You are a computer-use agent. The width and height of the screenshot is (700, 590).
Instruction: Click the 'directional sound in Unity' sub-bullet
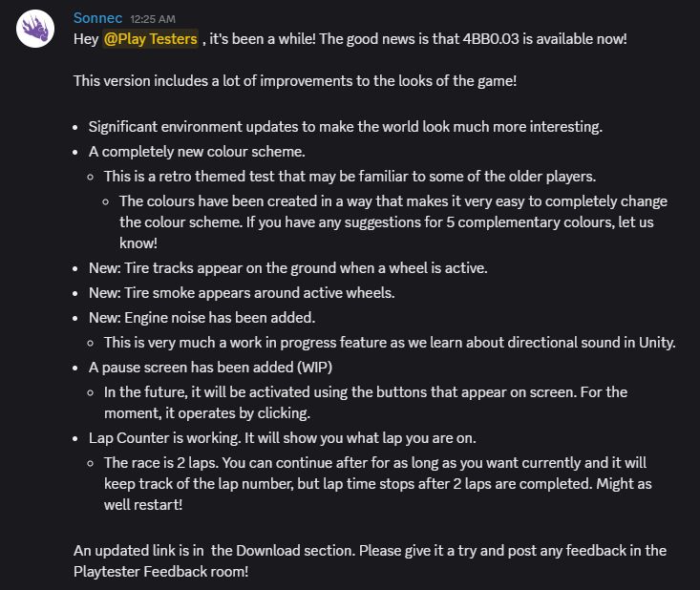click(390, 343)
